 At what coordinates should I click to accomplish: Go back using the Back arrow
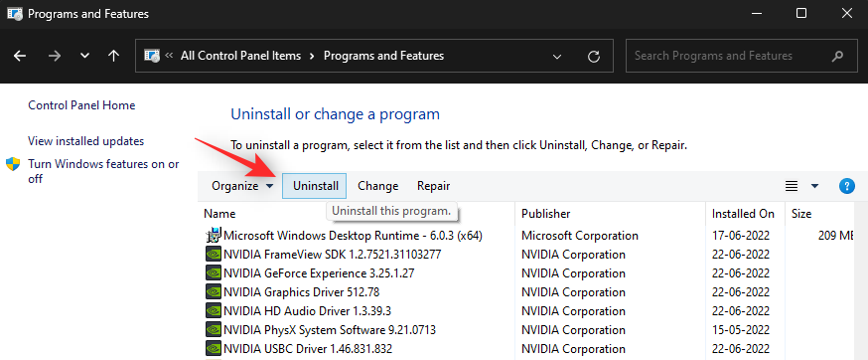(x=20, y=56)
